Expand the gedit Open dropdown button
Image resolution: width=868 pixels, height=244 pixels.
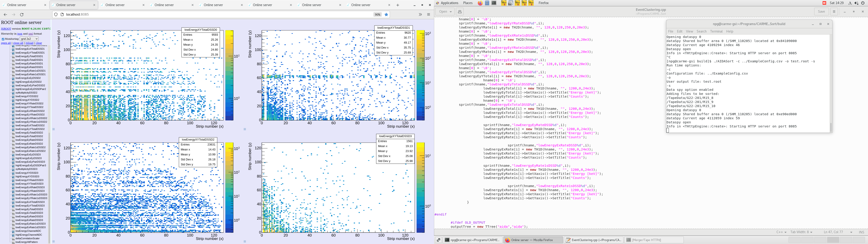445,12
